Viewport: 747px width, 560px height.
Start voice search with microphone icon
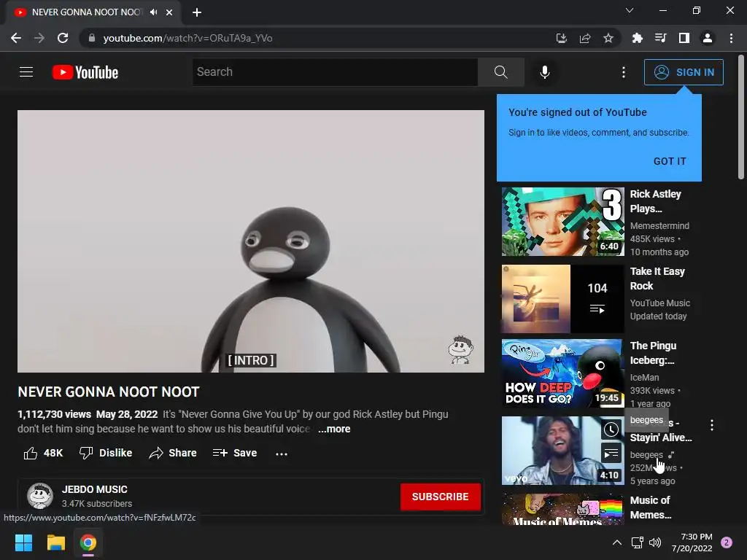[x=544, y=72]
